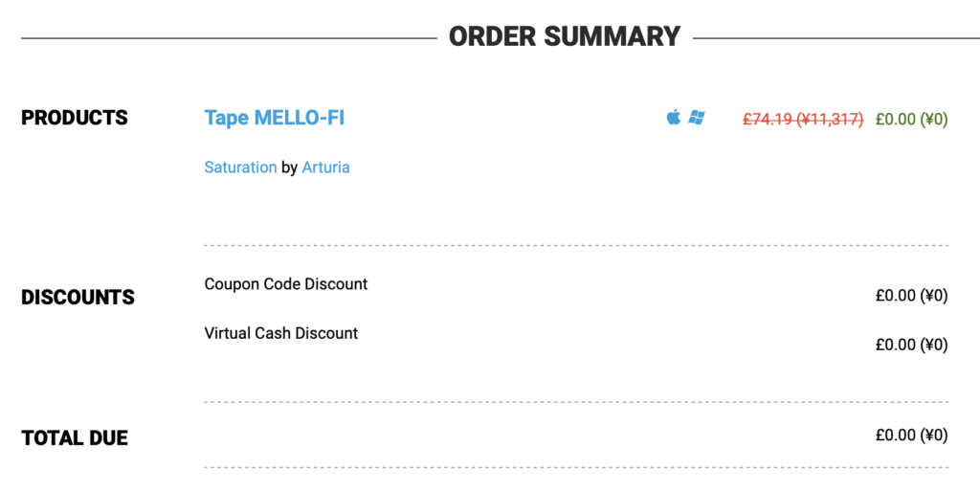
Task: Click the Virtual Cash Discount label
Action: tap(281, 333)
